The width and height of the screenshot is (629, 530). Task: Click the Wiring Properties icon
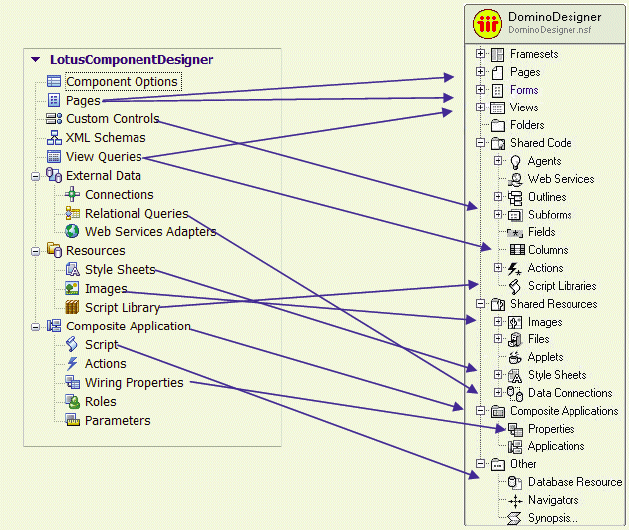73,382
